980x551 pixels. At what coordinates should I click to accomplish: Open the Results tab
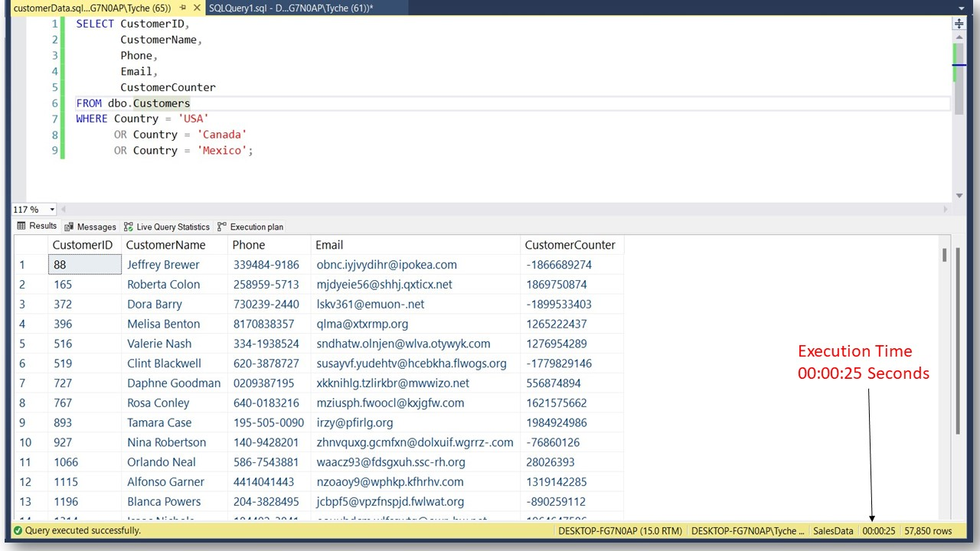(37, 226)
